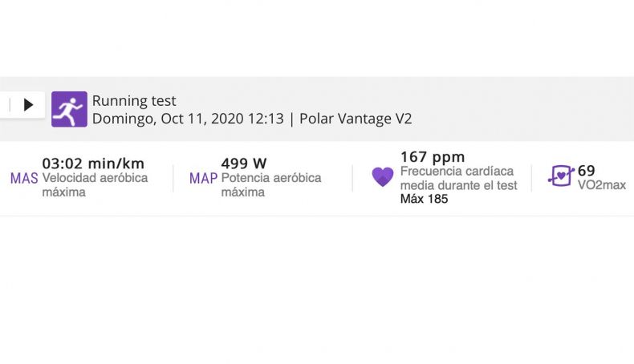
Task: Click the MAS abbreviation label
Action: (24, 178)
